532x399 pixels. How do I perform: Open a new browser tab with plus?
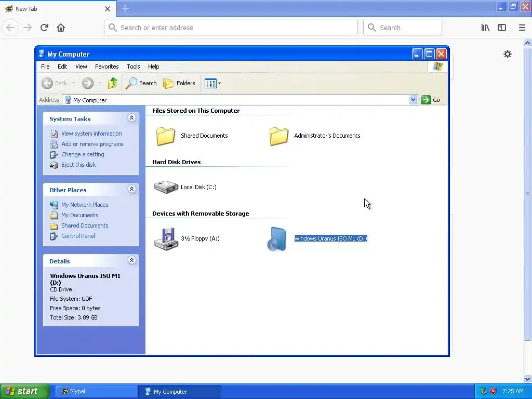125,8
